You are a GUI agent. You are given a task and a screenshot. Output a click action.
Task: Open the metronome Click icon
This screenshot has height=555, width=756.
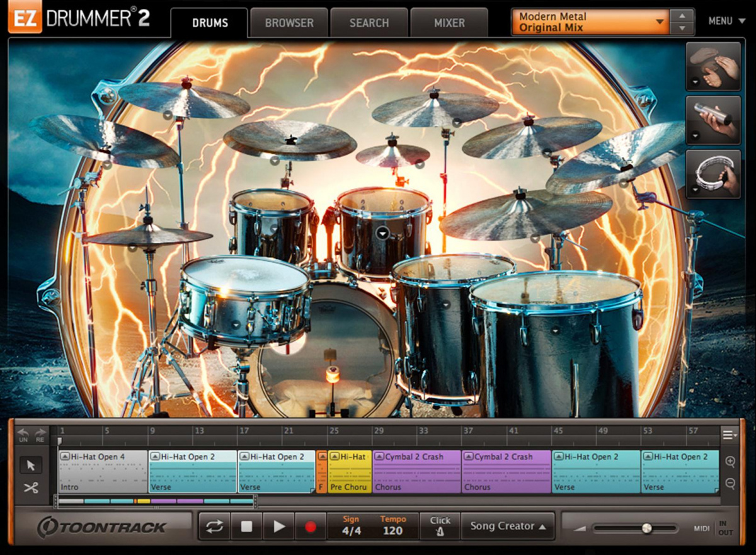pos(440,529)
